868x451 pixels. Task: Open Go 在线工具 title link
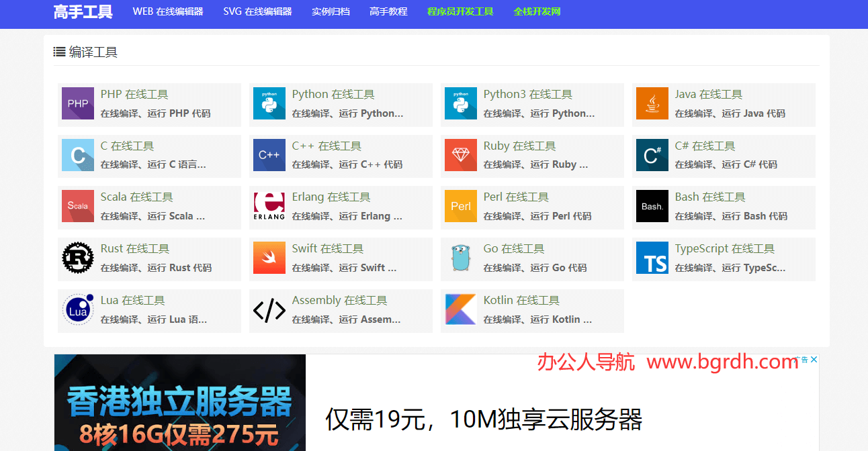[514, 249]
